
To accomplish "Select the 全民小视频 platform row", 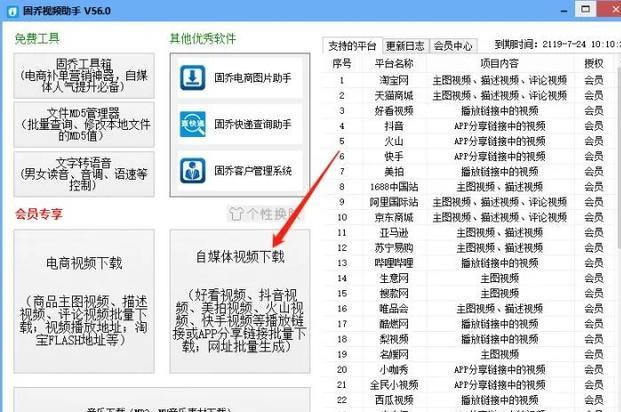I will pos(469,385).
